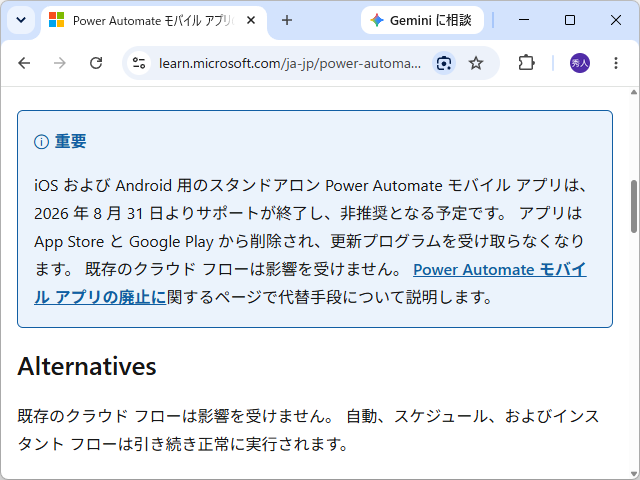Click the Gemini に相談 button
Screen dimensions: 640x480
pyautogui.click(x=422, y=20)
